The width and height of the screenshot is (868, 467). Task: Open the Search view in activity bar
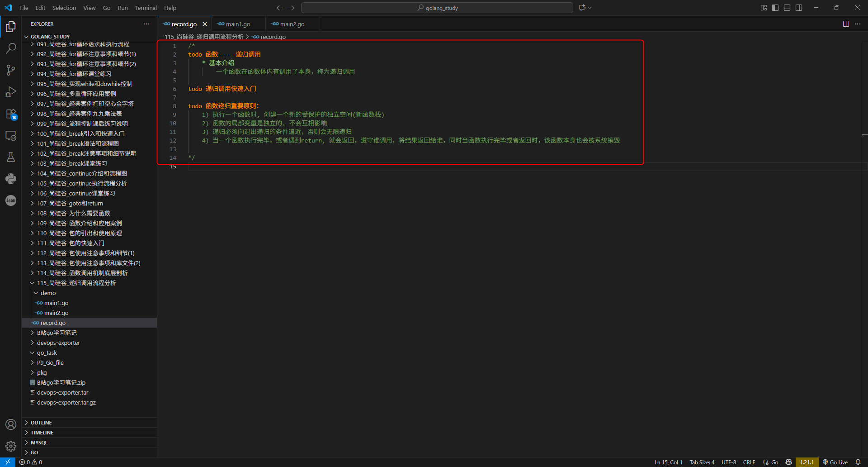pos(11,48)
